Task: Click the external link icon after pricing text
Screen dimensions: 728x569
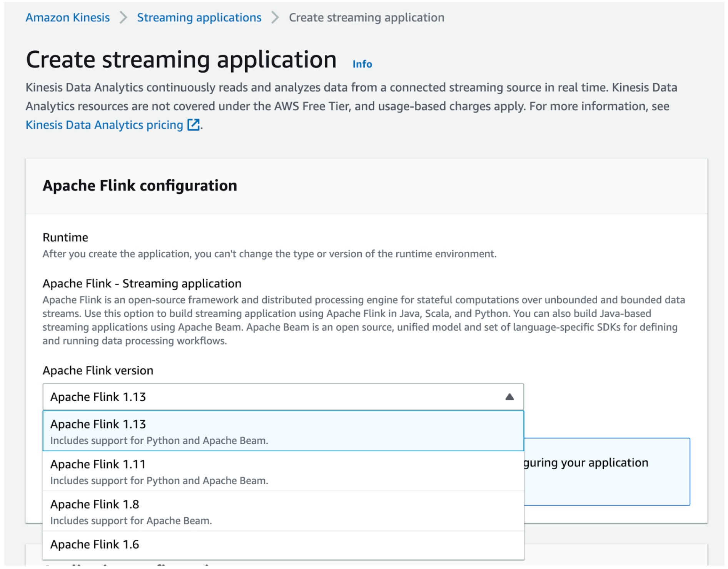Action: coord(194,124)
